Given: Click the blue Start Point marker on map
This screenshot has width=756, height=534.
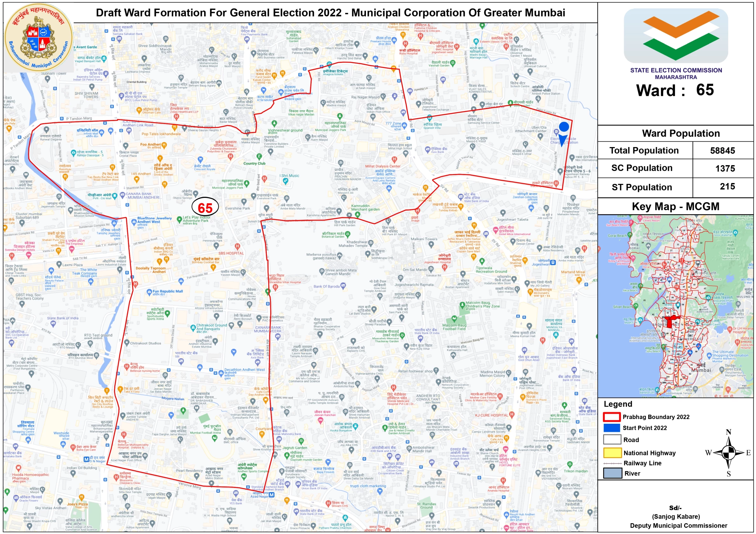Looking at the screenshot, I should tap(563, 127).
